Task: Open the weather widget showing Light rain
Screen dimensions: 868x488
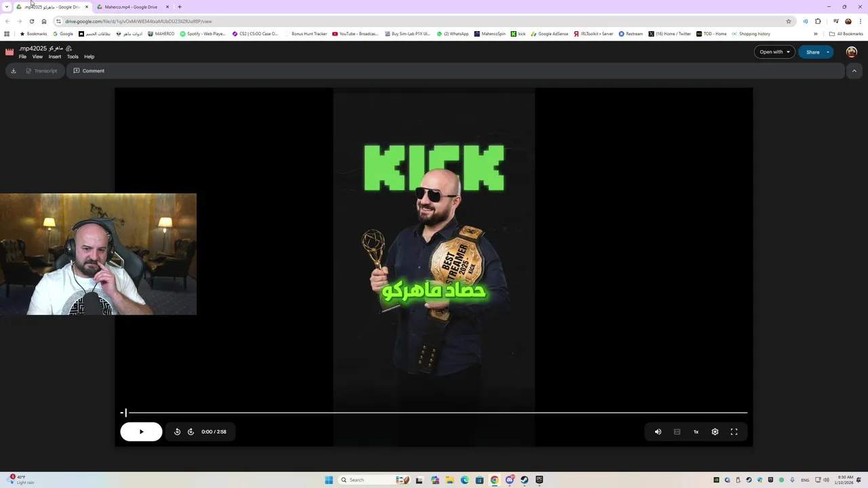Action: (x=20, y=480)
